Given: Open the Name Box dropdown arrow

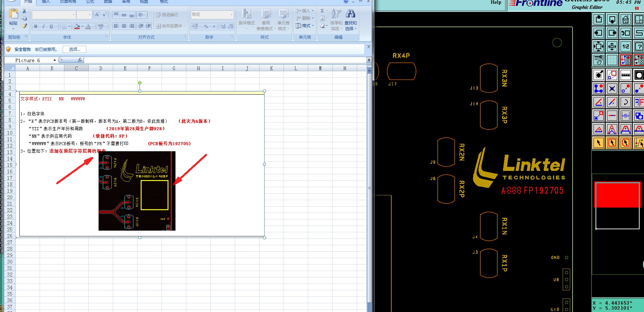Looking at the screenshot, I should 55,60.
